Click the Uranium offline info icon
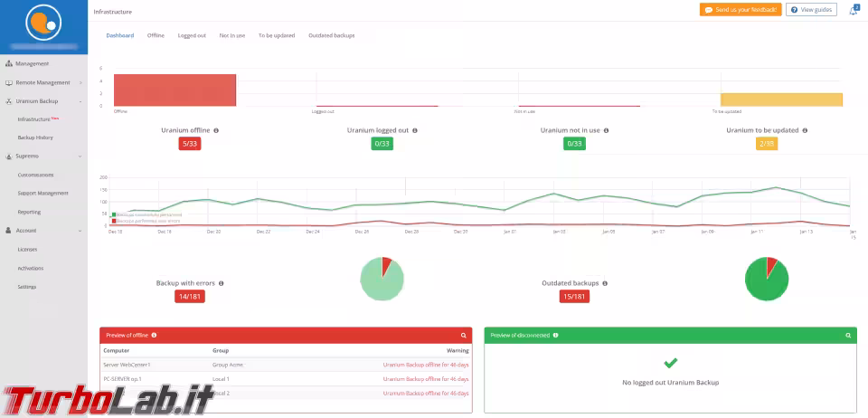 tap(216, 130)
